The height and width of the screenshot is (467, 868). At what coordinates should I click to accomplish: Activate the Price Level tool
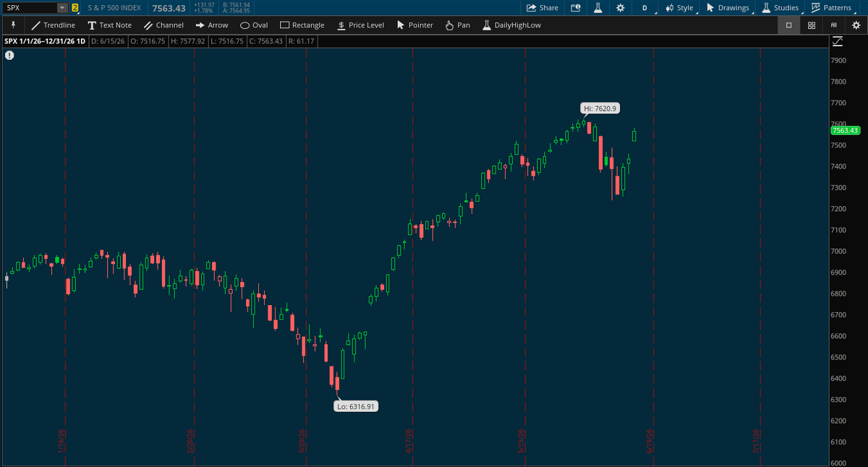click(x=360, y=25)
